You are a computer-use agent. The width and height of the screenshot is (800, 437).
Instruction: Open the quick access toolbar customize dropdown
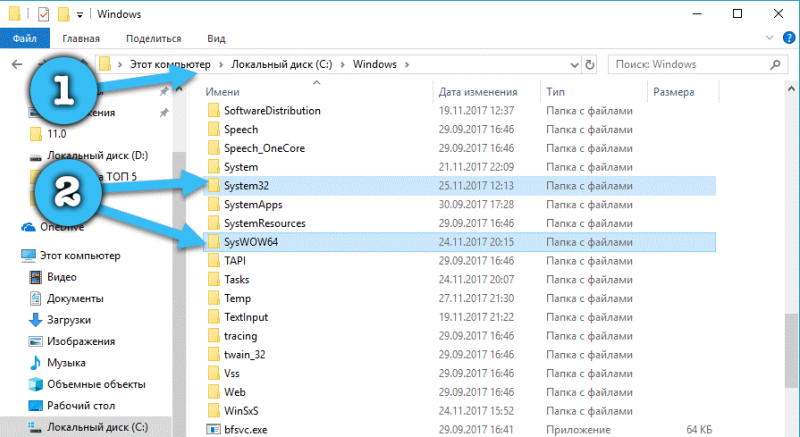tap(80, 15)
